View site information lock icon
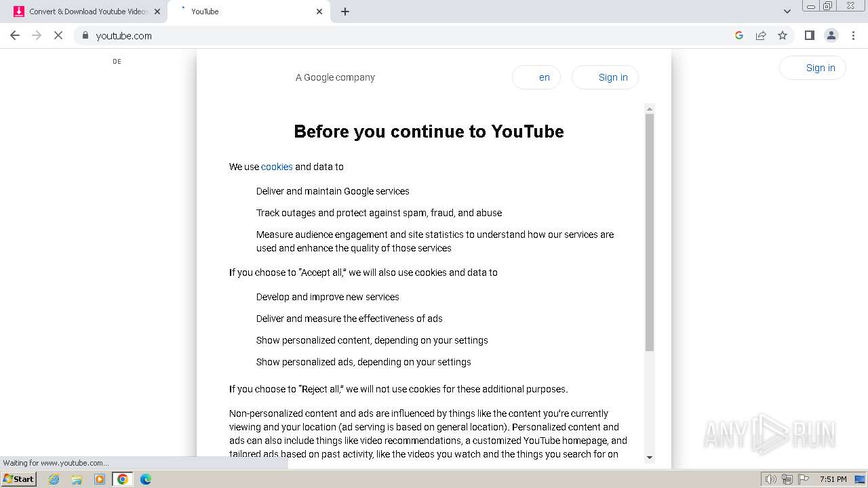868x488 pixels. 85,35
